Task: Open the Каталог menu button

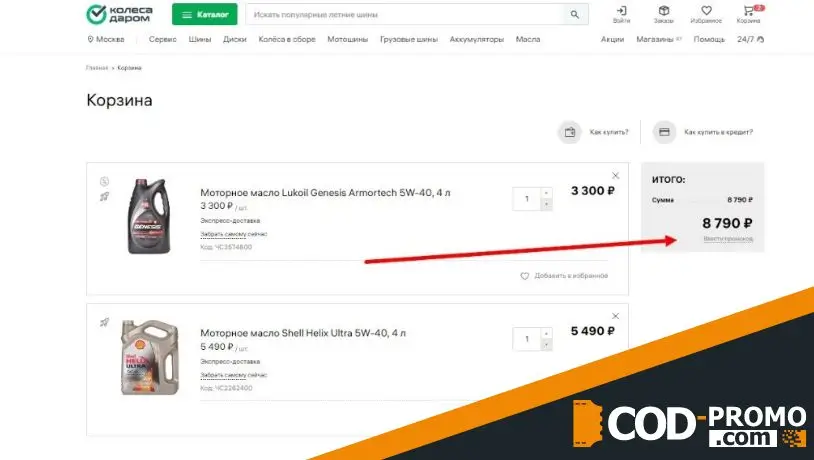Action: [205, 15]
